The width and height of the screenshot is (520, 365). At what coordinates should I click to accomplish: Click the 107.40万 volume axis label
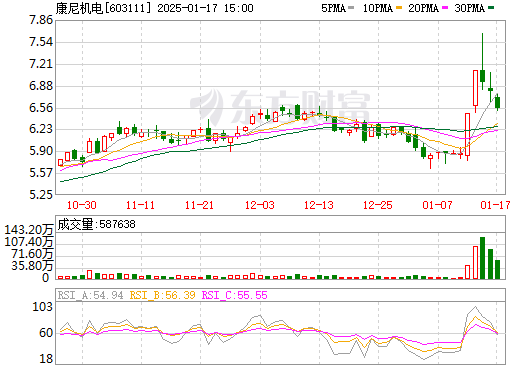point(29,242)
